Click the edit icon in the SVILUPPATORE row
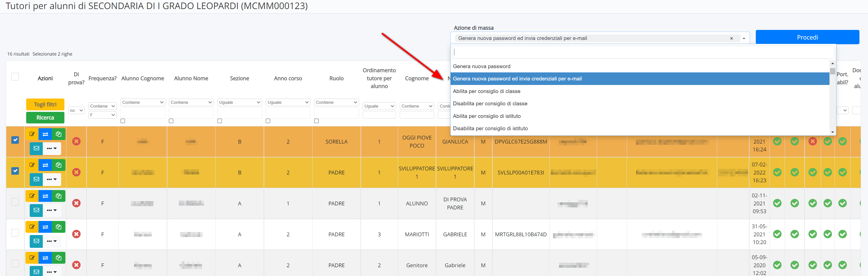The height and width of the screenshot is (276, 868). (x=32, y=165)
